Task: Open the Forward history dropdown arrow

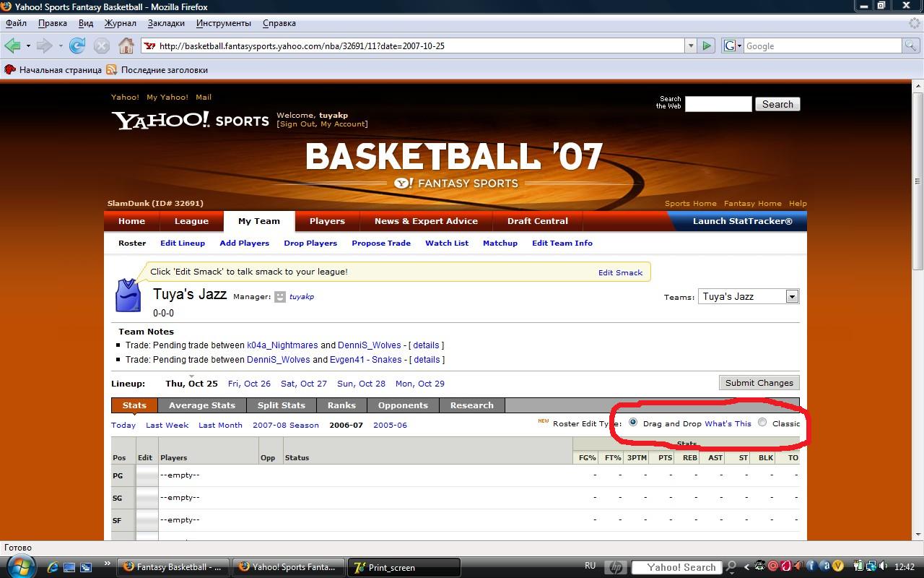Action: [60, 46]
